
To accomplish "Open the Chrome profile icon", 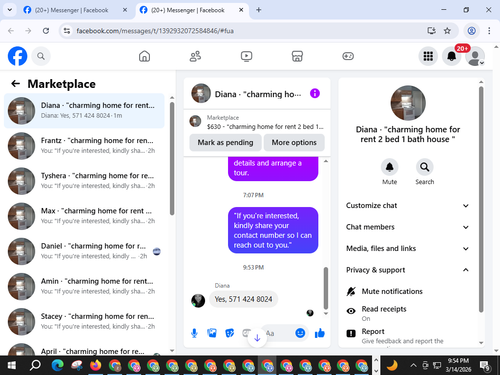I will [471, 31].
